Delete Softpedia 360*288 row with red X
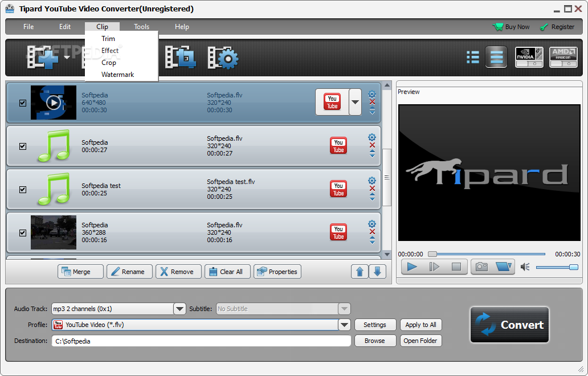Image resolution: width=588 pixels, height=376 pixels. click(x=373, y=232)
